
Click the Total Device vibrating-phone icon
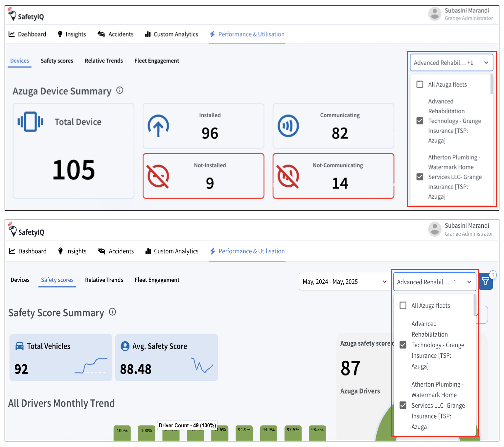tap(31, 122)
